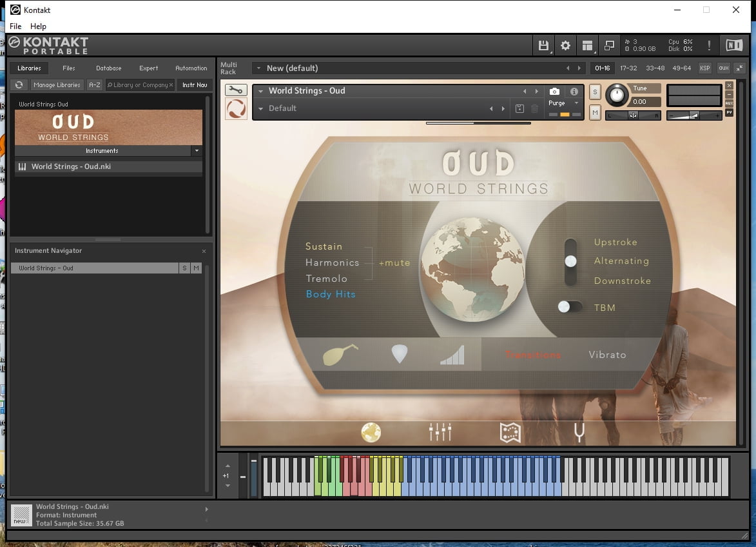Select the guitar pick icon

coord(400,354)
